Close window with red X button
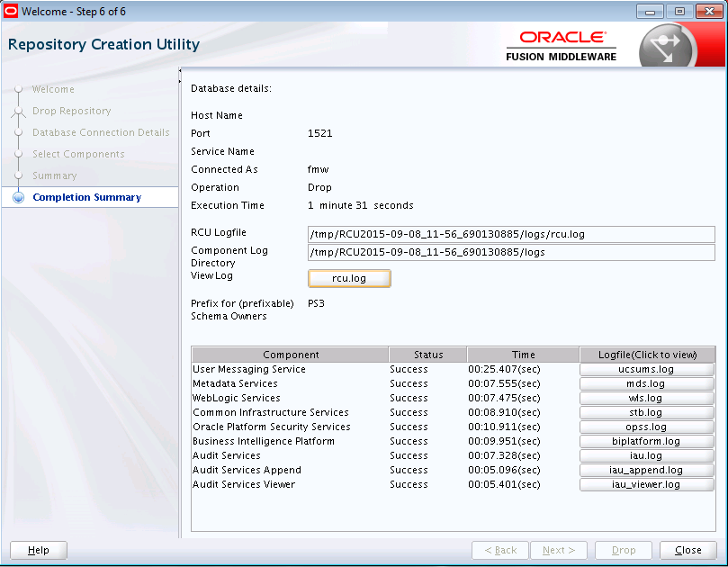This screenshot has height=567, width=728. pyautogui.click(x=710, y=12)
